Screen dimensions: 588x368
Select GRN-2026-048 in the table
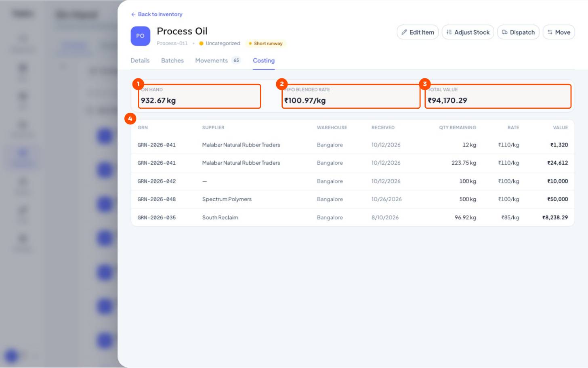tap(157, 199)
